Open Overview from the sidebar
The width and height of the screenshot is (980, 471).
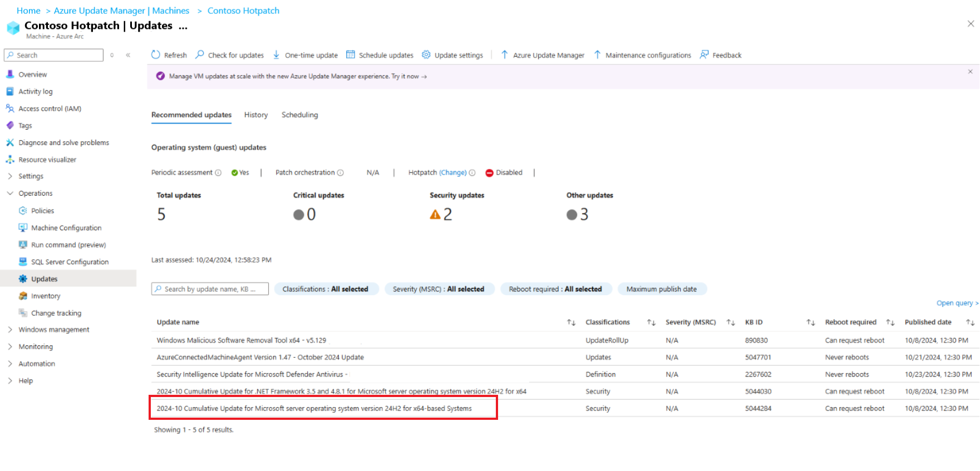[33, 75]
